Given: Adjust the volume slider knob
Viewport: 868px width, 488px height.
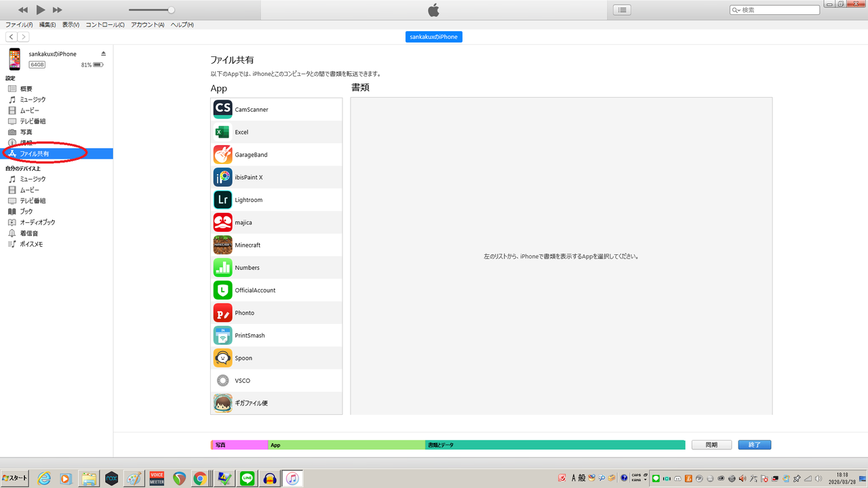Looking at the screenshot, I should (x=171, y=10).
